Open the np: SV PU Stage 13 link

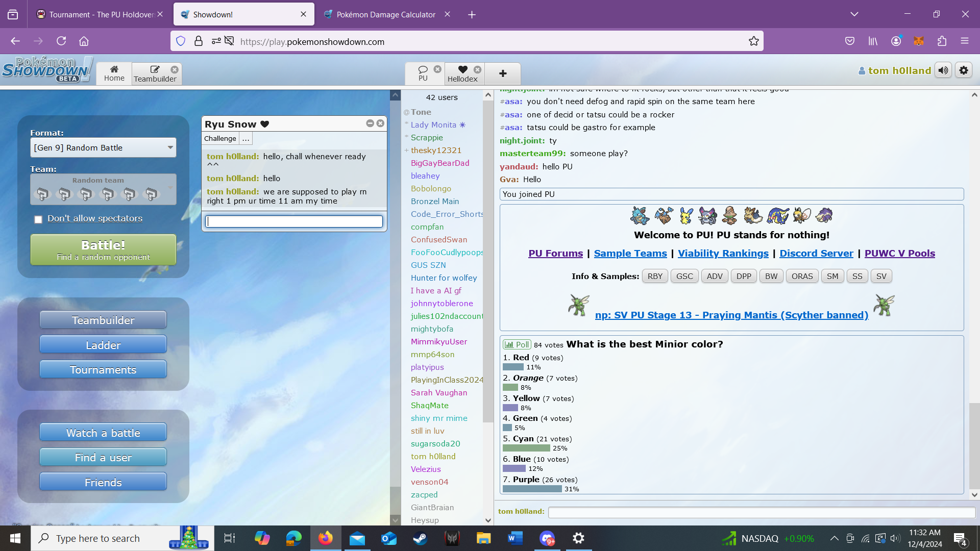coord(731,315)
